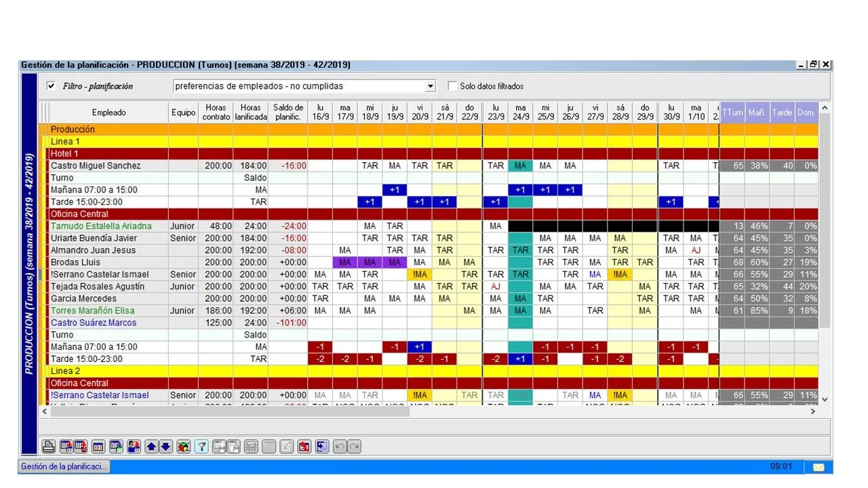Click the greyed pencil edit icon
Viewport: 868px width, 488px height.
[286, 447]
